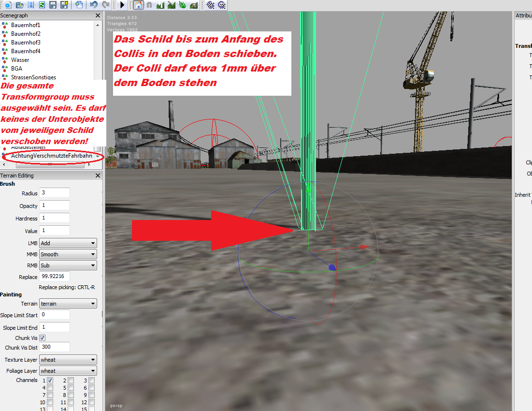This screenshot has width=532, height=411.
Task: Select the BGA node
Action: click(16, 69)
